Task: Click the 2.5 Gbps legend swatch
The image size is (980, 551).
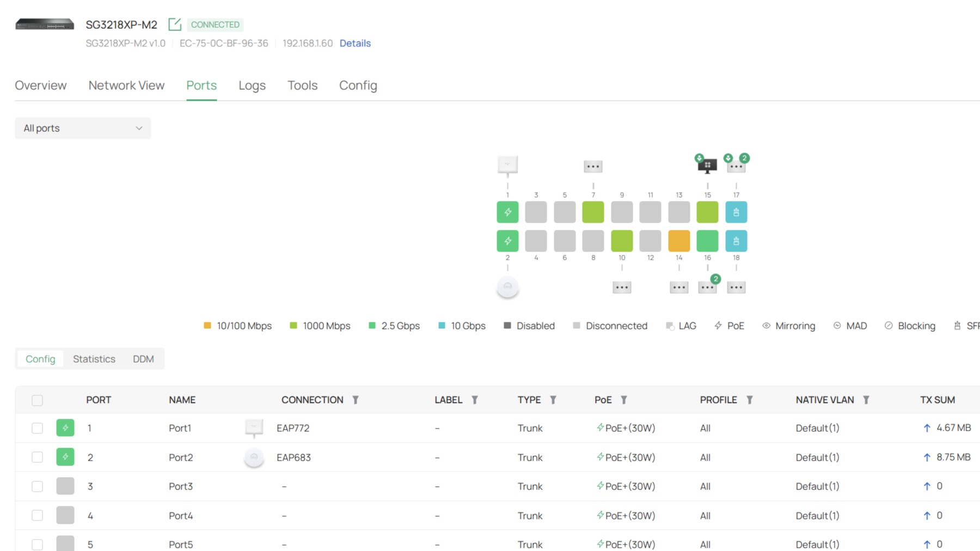Action: [372, 326]
